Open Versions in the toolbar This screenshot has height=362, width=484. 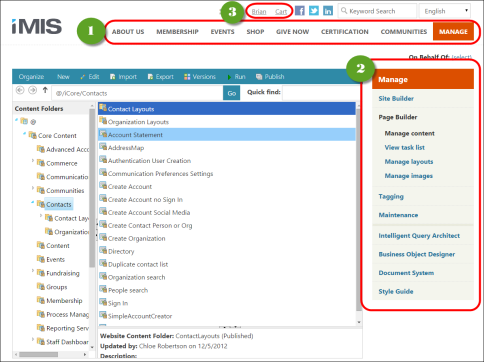click(200, 77)
